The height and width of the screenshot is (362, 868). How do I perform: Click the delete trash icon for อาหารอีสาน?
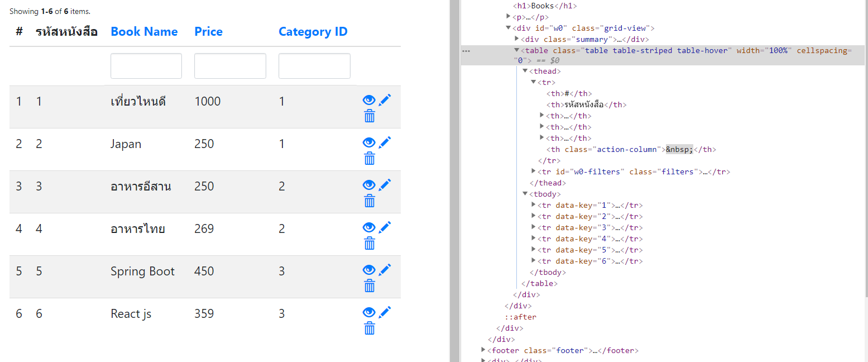pyautogui.click(x=369, y=201)
